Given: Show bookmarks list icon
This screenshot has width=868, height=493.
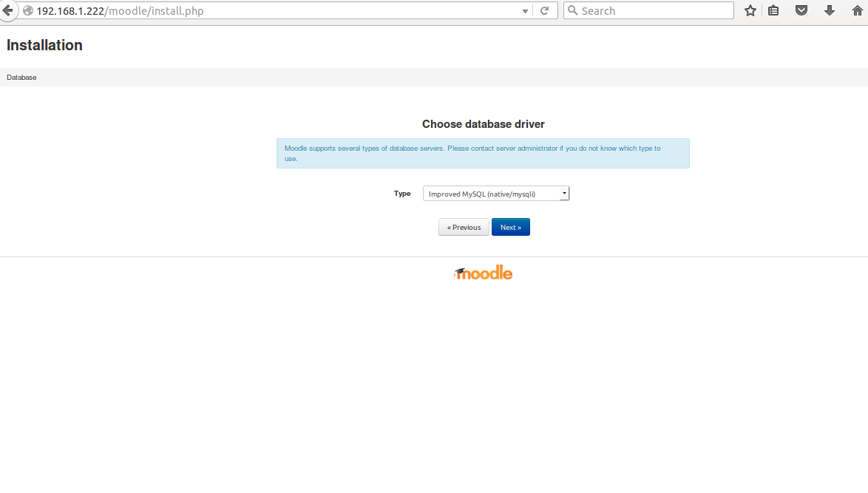Looking at the screenshot, I should click(773, 10).
